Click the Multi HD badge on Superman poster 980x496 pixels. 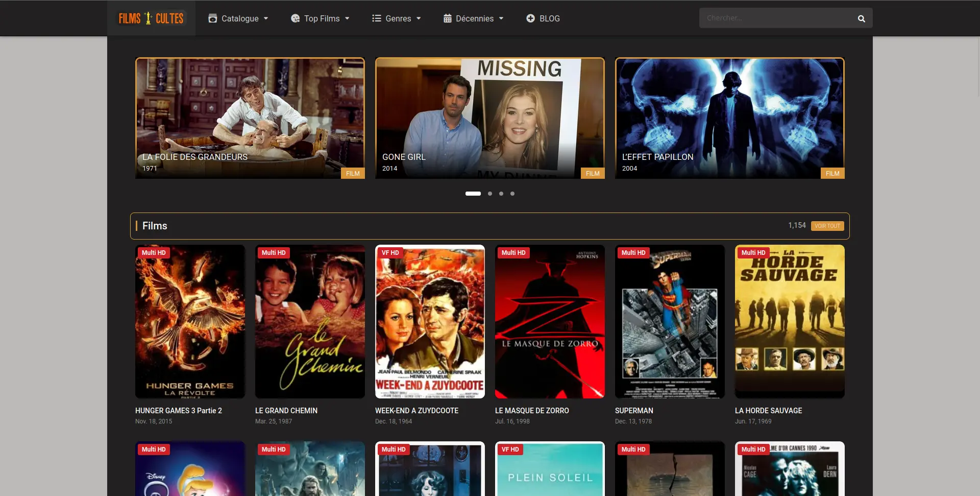pos(633,253)
